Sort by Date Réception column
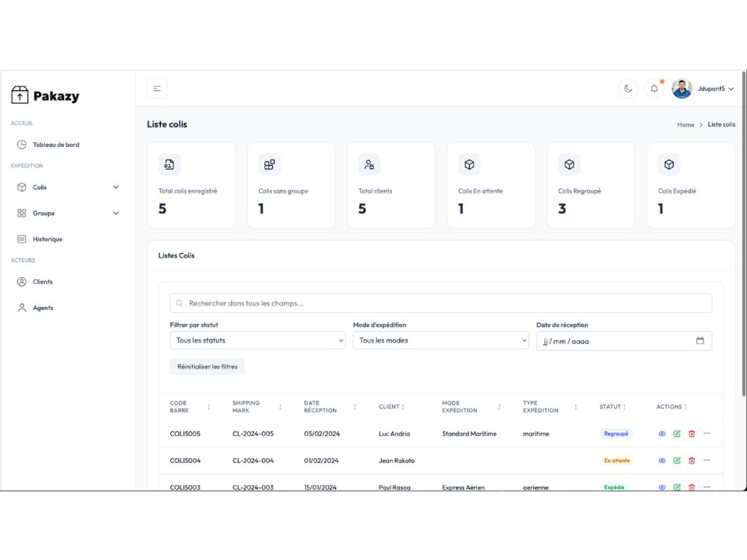747x560 pixels. point(355,407)
